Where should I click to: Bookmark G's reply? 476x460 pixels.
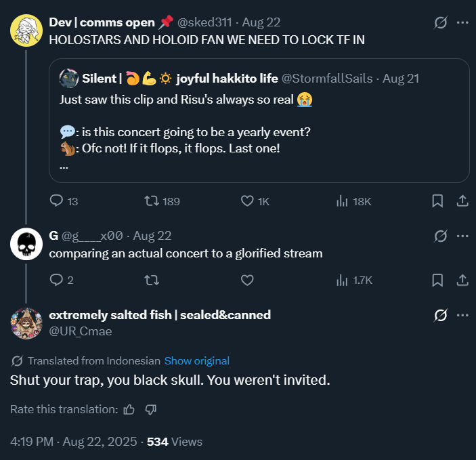pos(438,280)
